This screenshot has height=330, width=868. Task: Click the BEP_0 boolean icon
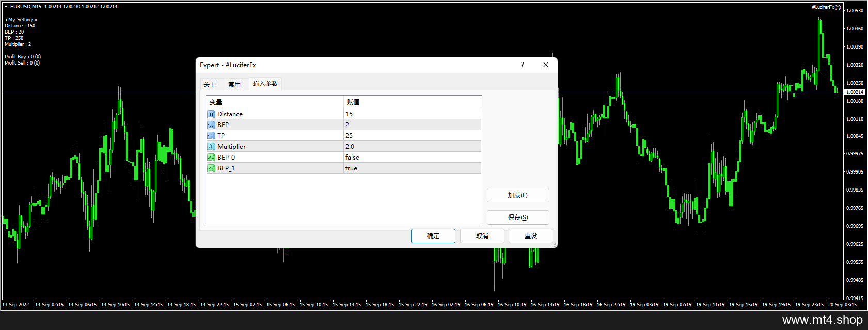pyautogui.click(x=211, y=158)
